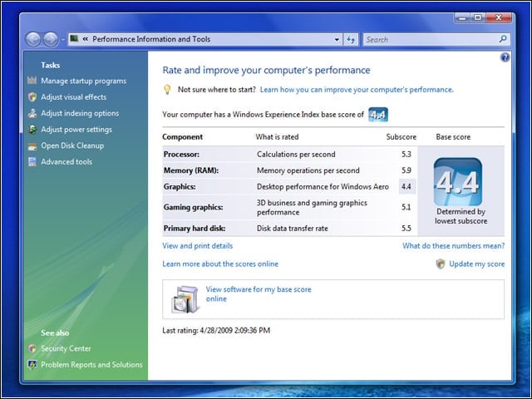Click the shield icon beside Adjust visual effects

pyautogui.click(x=32, y=96)
